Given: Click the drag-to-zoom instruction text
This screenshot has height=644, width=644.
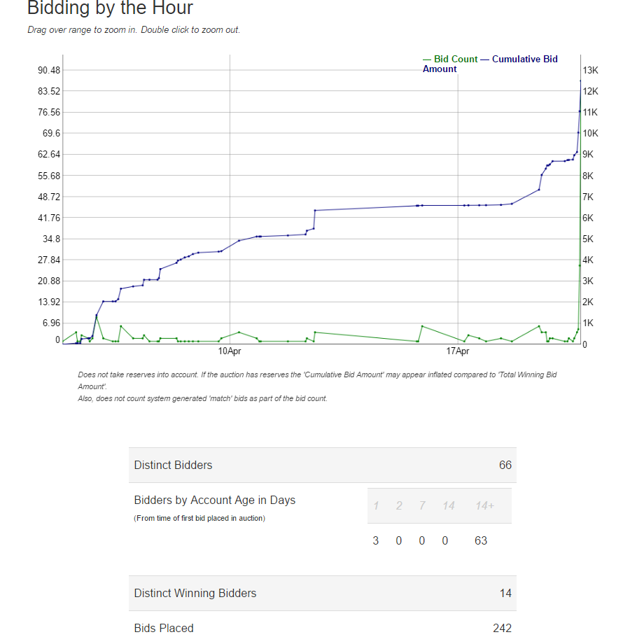Looking at the screenshot, I should [134, 30].
